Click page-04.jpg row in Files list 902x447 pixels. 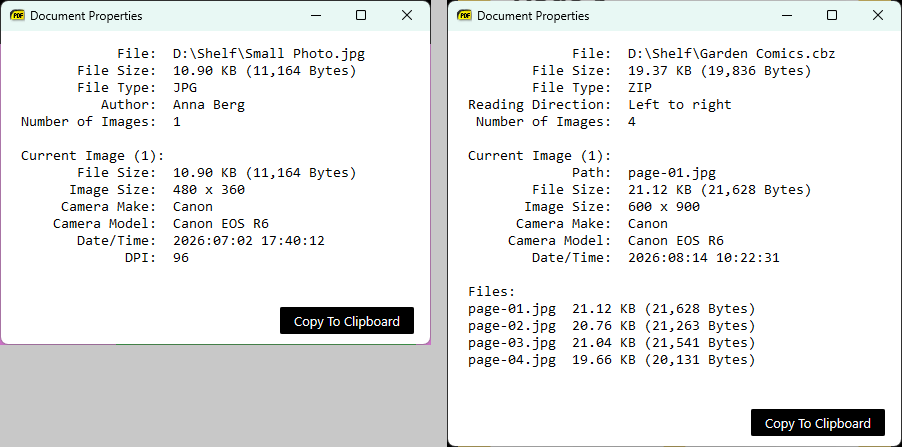[611, 360]
